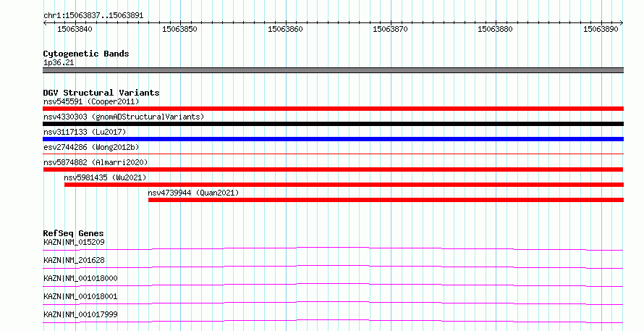This screenshot has height=331, width=644.
Task: Click the red bar for nsv5981435
Action: pos(344,185)
